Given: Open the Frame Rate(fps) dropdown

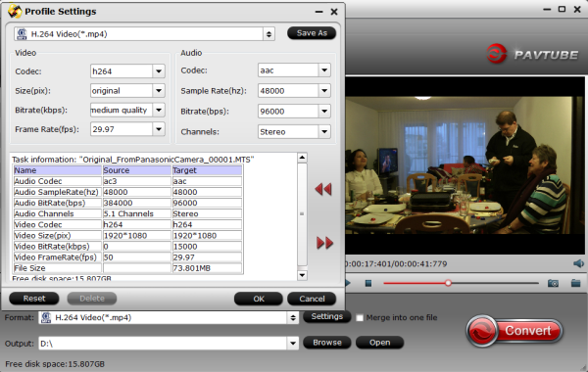Looking at the screenshot, I should point(159,129).
